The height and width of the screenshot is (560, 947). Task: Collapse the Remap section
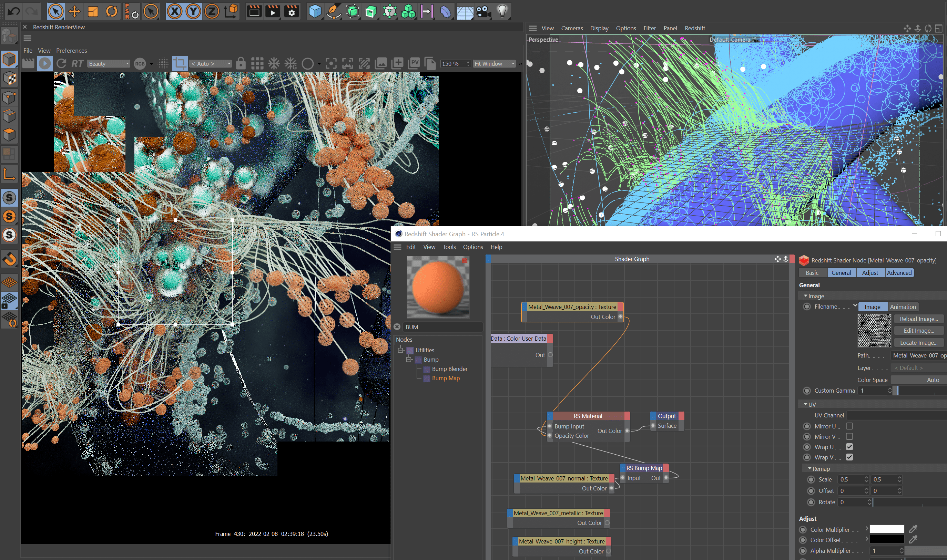809,468
